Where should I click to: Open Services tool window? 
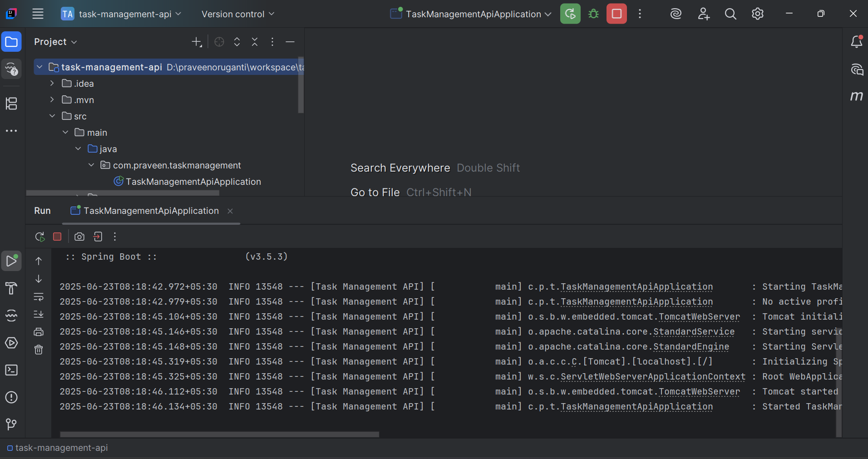[x=11, y=343]
